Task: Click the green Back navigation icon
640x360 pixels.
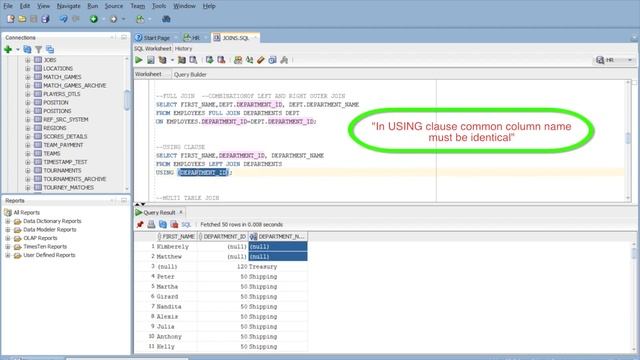Action: point(94,19)
